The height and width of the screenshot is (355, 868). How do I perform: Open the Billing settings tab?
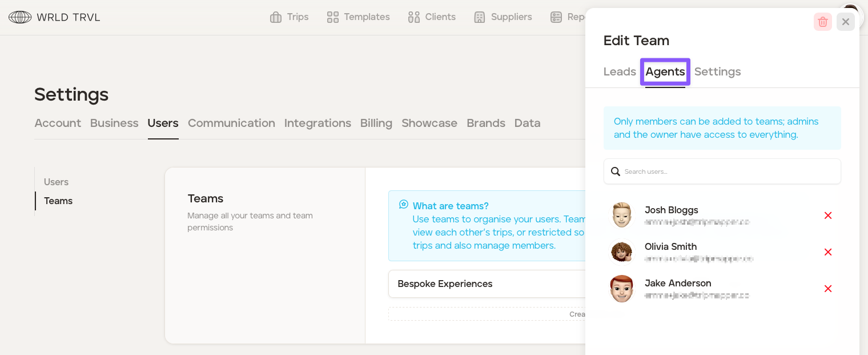376,123
